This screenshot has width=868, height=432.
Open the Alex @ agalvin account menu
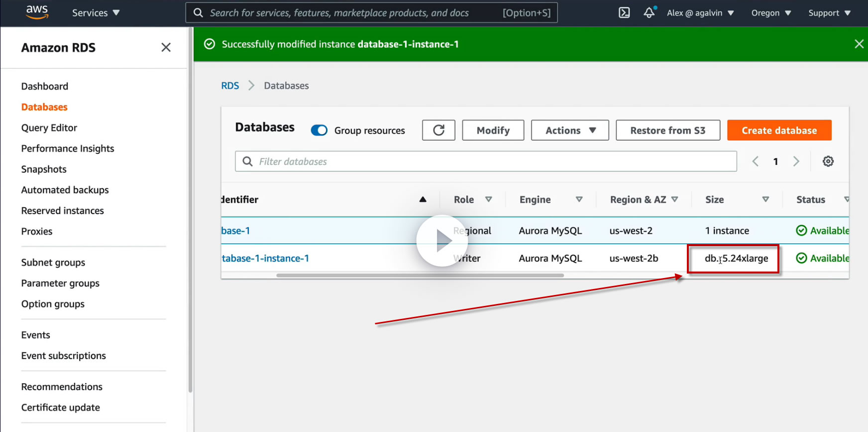[x=700, y=13]
